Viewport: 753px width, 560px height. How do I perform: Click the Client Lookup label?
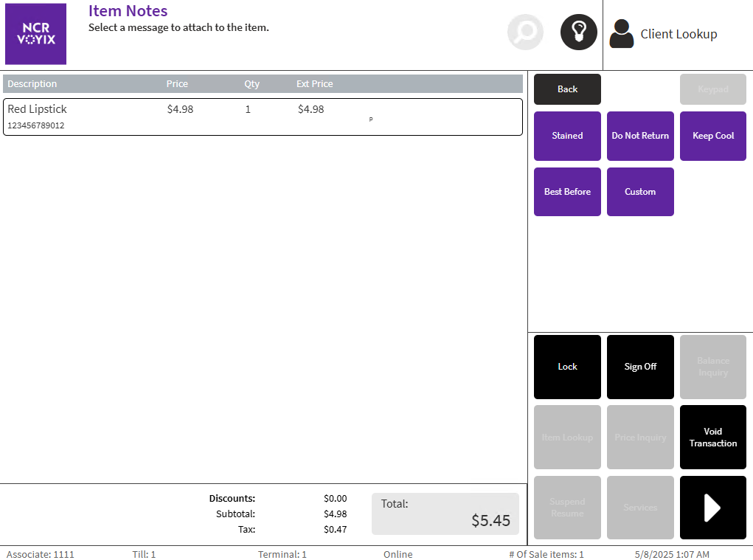pyautogui.click(x=679, y=34)
